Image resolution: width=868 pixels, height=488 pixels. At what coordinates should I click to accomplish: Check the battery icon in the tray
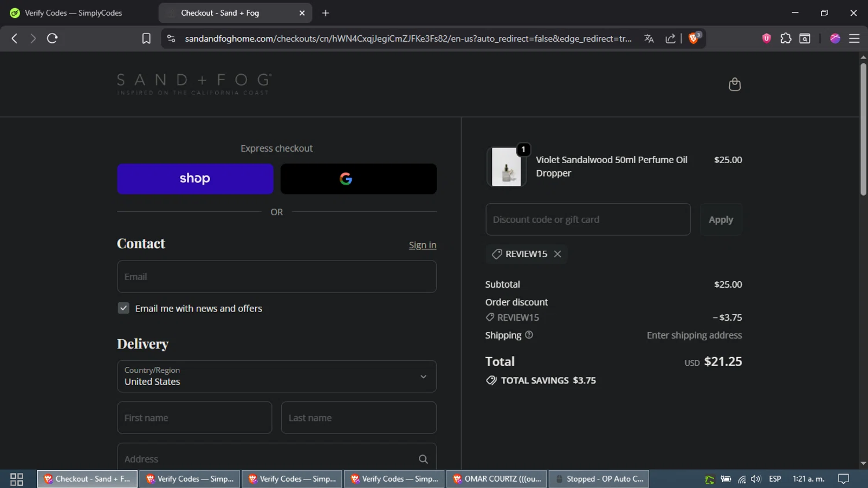(x=726, y=479)
